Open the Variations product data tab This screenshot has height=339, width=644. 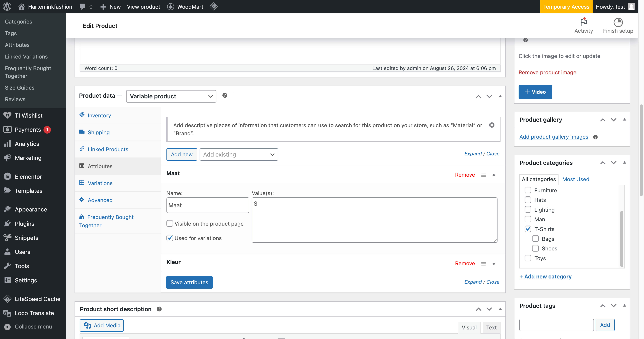(118, 183)
